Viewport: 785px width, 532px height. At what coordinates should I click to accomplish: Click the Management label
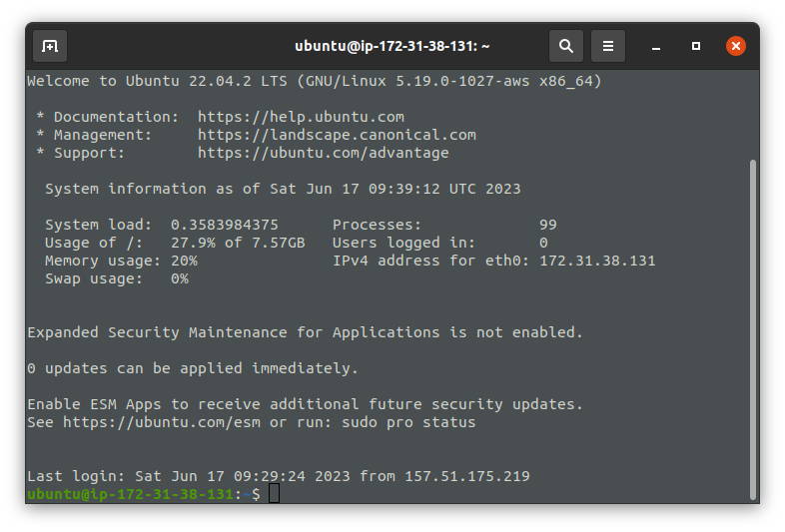tap(103, 135)
